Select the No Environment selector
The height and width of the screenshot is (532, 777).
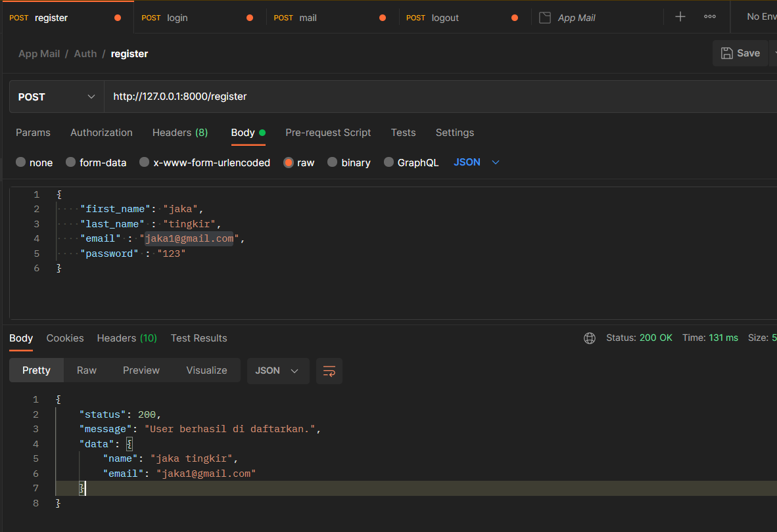pos(763,16)
